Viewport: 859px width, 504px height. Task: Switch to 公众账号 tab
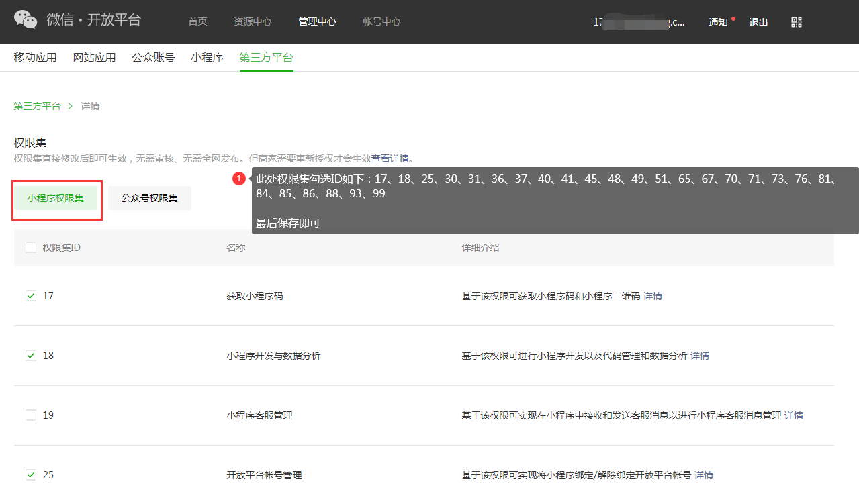[x=153, y=58]
